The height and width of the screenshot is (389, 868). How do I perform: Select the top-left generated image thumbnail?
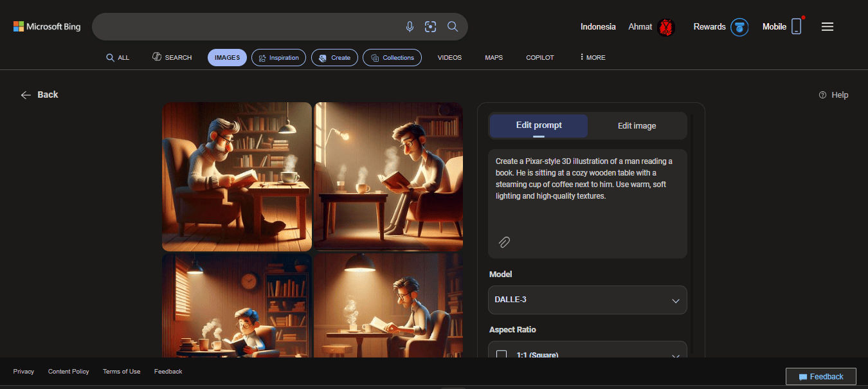pos(237,176)
